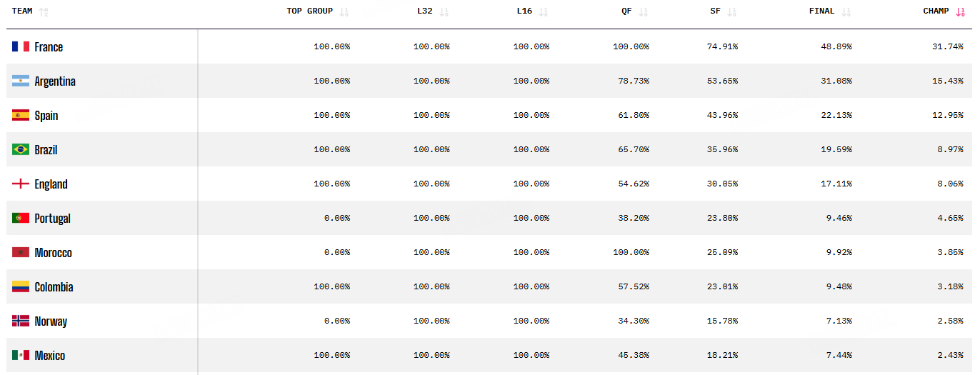Select the Colombia team name
Viewport: 980px width, 375px height.
tap(54, 287)
